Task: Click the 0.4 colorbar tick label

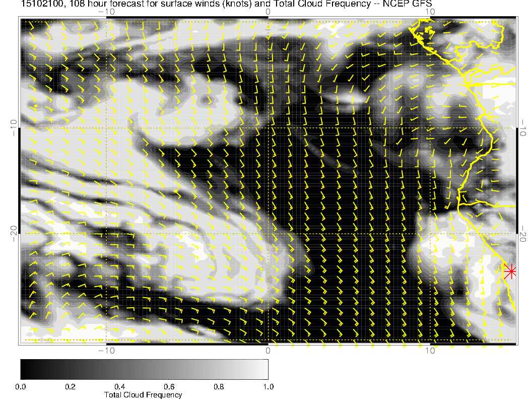Action: (119, 387)
